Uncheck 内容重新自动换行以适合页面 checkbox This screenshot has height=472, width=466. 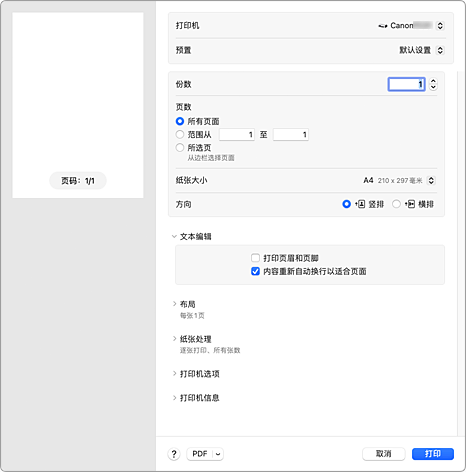click(x=255, y=271)
